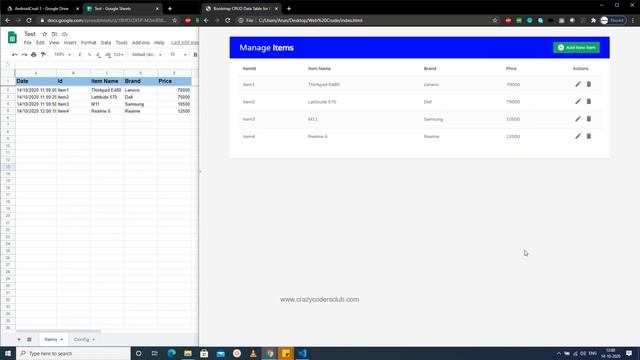Image resolution: width=640 pixels, height=360 pixels.
Task: Increase decimal places in Sheets toolbar
Action: pyautogui.click(x=108, y=55)
